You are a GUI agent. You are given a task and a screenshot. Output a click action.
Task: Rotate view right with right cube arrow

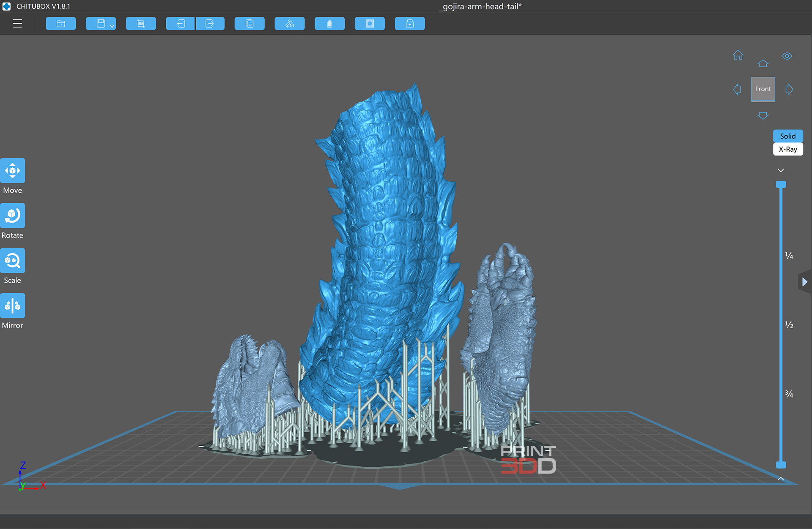point(789,89)
